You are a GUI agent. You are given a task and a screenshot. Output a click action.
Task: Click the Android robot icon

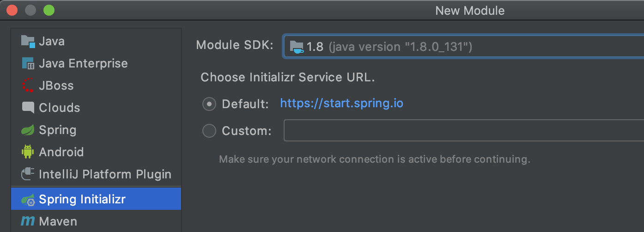pyautogui.click(x=28, y=152)
